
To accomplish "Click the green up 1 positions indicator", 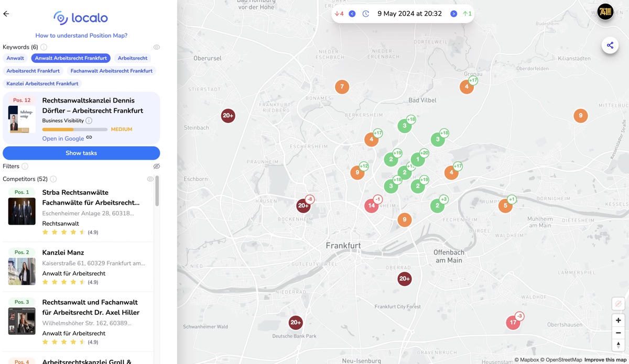I will (x=467, y=14).
